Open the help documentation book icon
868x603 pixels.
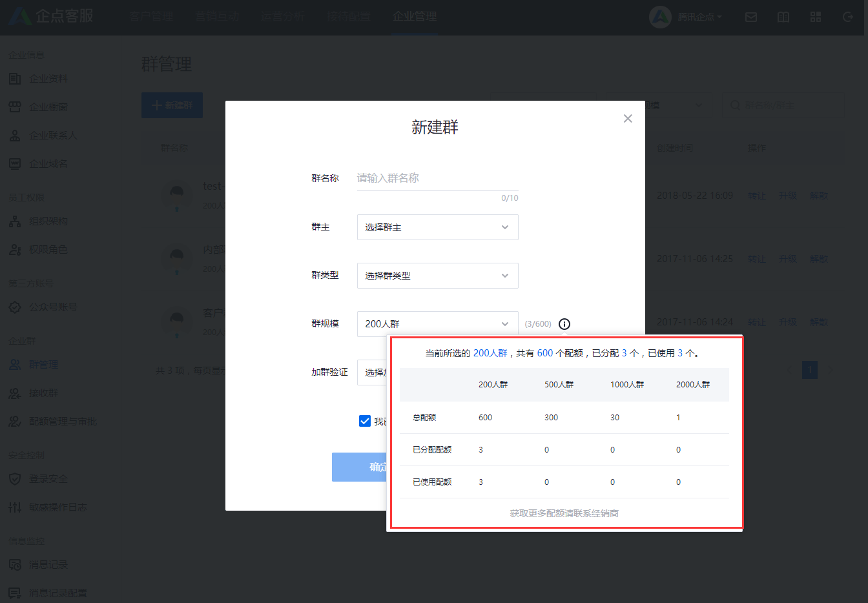(783, 17)
